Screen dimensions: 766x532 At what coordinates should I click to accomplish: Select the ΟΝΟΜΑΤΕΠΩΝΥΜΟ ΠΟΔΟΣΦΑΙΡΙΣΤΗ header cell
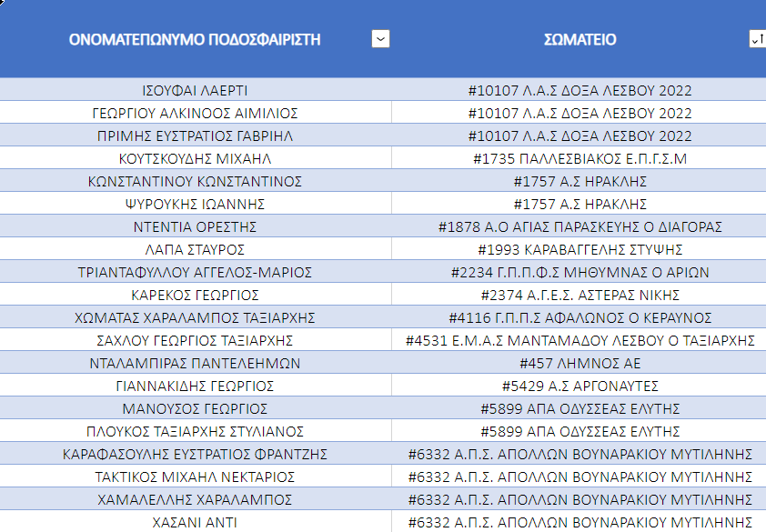click(196, 38)
